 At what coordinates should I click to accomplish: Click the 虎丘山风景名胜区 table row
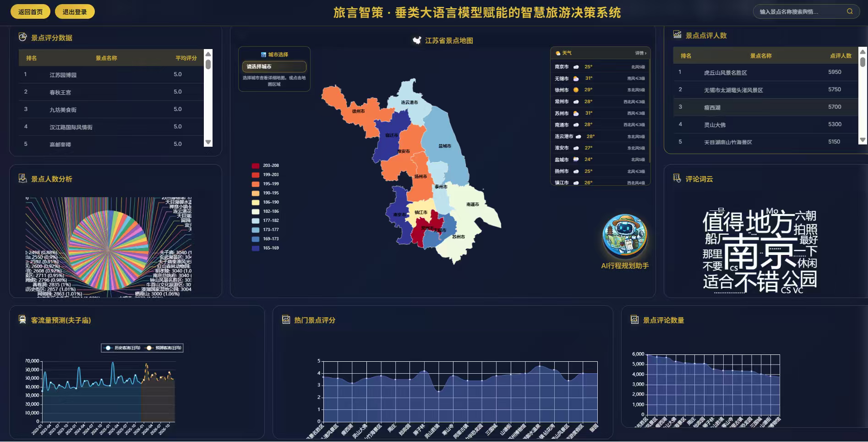point(765,72)
